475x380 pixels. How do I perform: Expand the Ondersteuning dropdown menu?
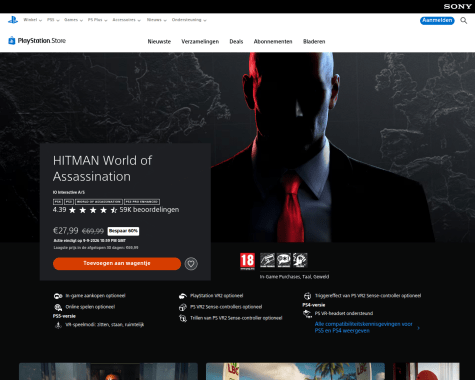tap(189, 20)
